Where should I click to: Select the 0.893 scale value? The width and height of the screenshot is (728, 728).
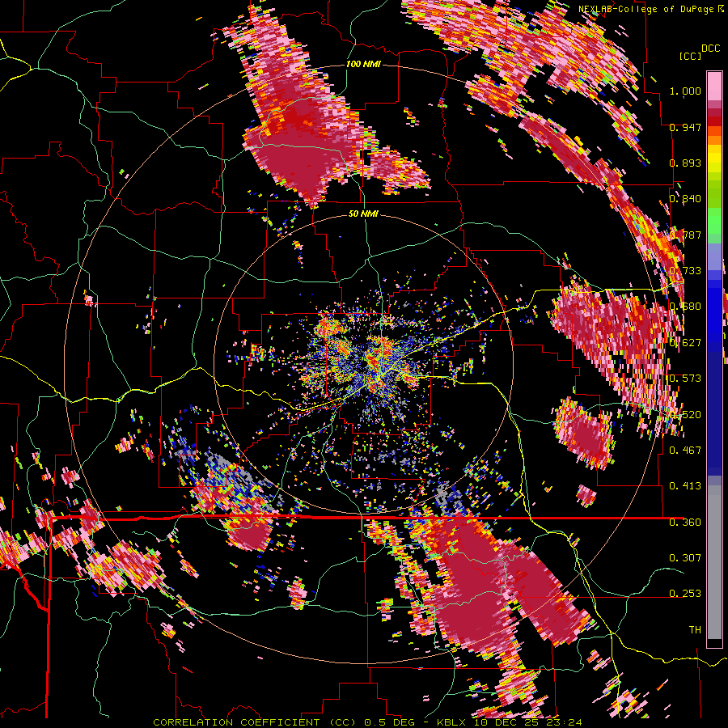click(x=685, y=163)
